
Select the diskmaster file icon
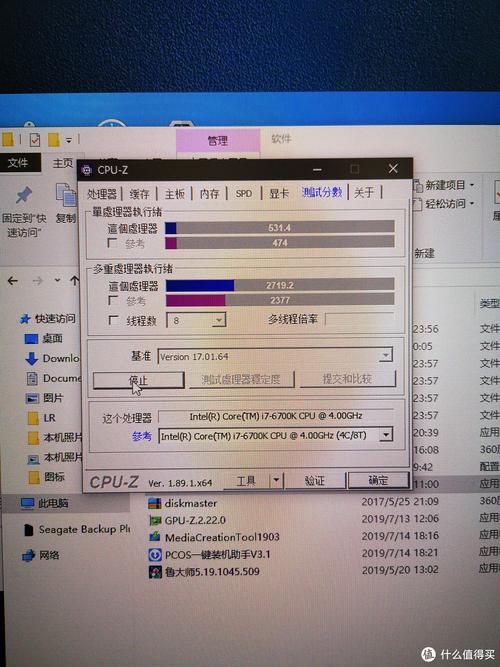[154, 503]
